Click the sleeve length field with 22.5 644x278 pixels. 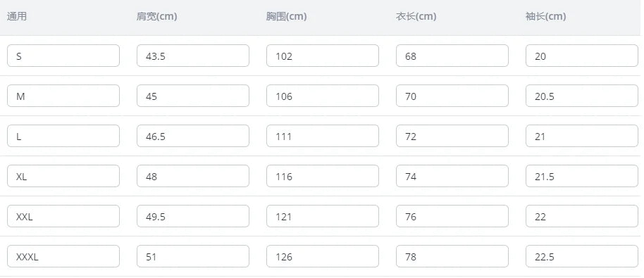(582, 257)
